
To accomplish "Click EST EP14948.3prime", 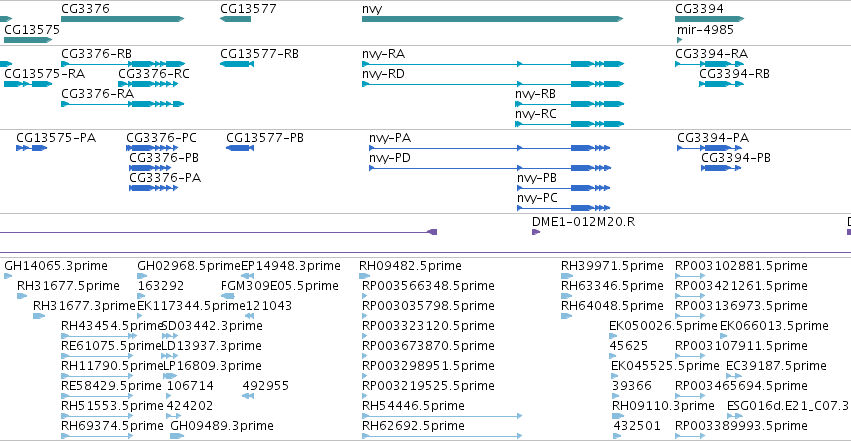I will [247, 276].
